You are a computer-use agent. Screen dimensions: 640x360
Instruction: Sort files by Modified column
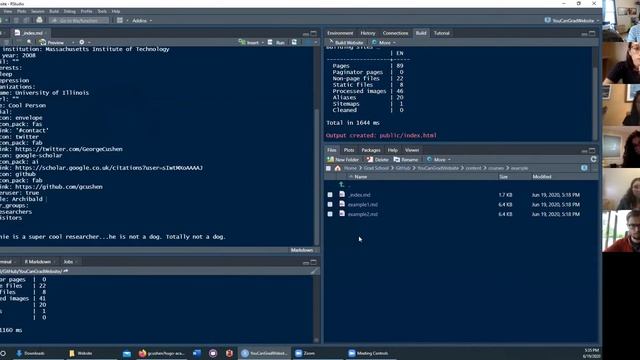[542, 177]
